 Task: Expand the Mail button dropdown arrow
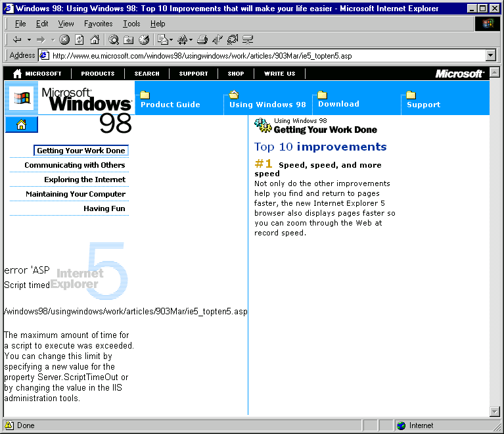pyautogui.click(x=172, y=40)
